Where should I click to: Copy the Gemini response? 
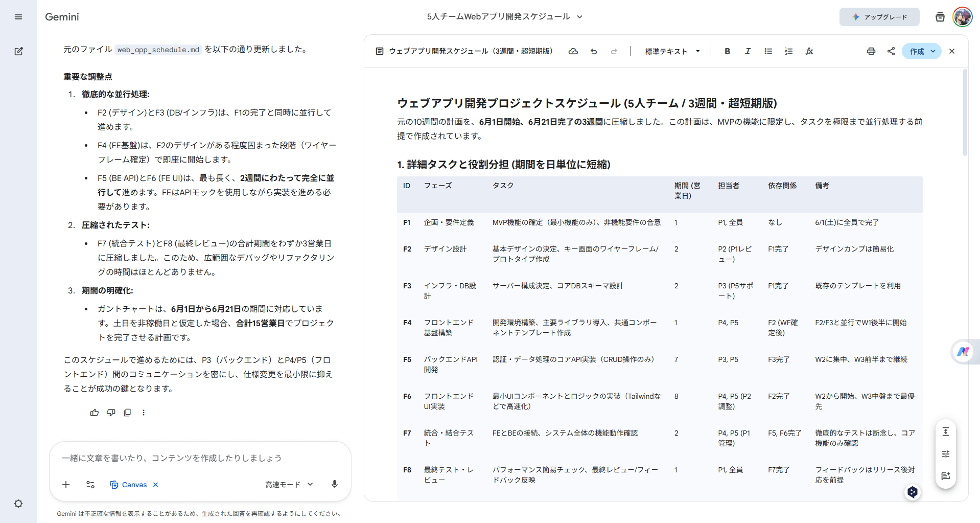tap(127, 413)
